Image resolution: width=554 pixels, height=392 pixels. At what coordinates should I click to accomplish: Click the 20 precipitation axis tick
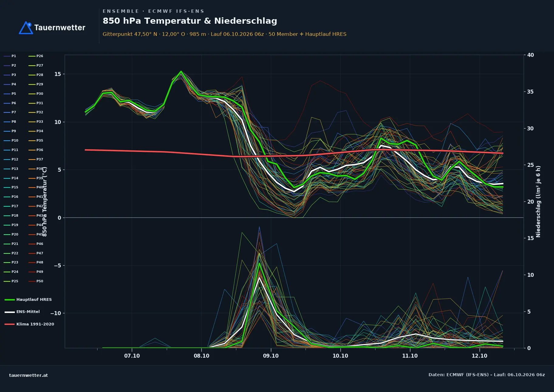[x=531, y=202]
